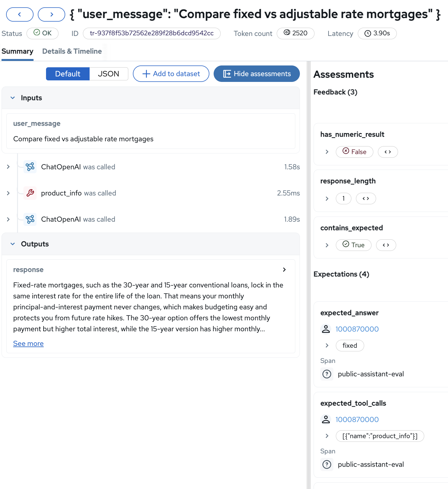Click the product_info wrench tool icon

coord(30,193)
